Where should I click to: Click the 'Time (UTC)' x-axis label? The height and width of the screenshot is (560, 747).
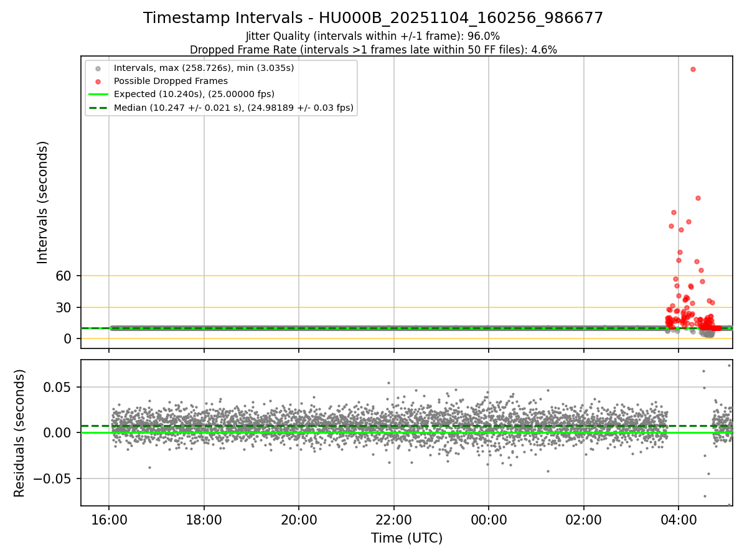406,538
